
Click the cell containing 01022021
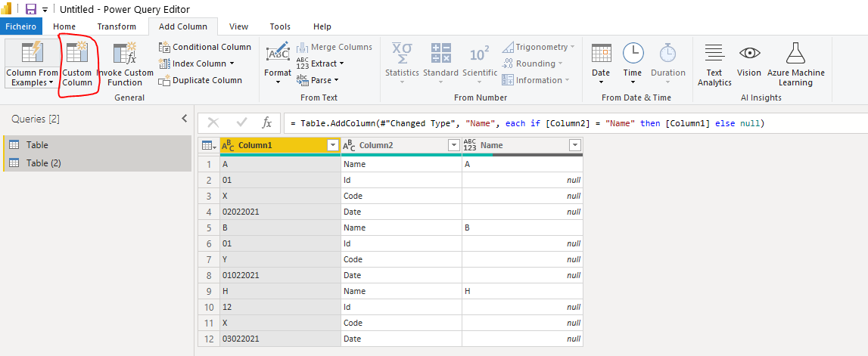pyautogui.click(x=280, y=275)
